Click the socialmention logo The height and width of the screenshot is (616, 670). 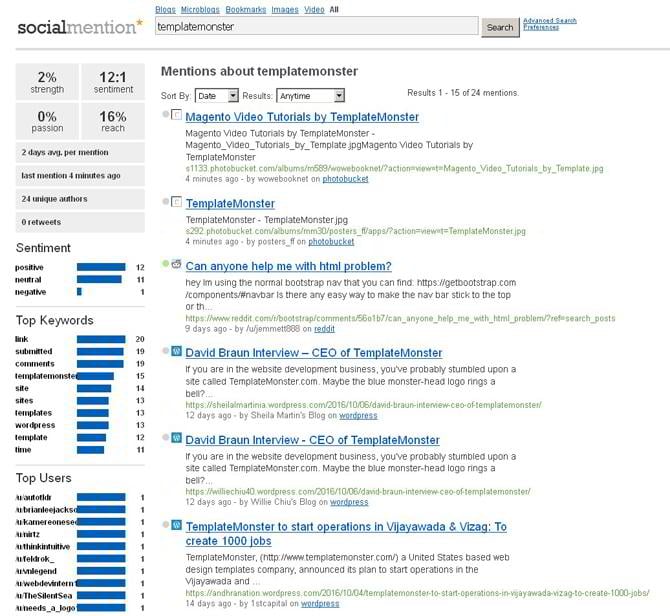tap(80, 27)
